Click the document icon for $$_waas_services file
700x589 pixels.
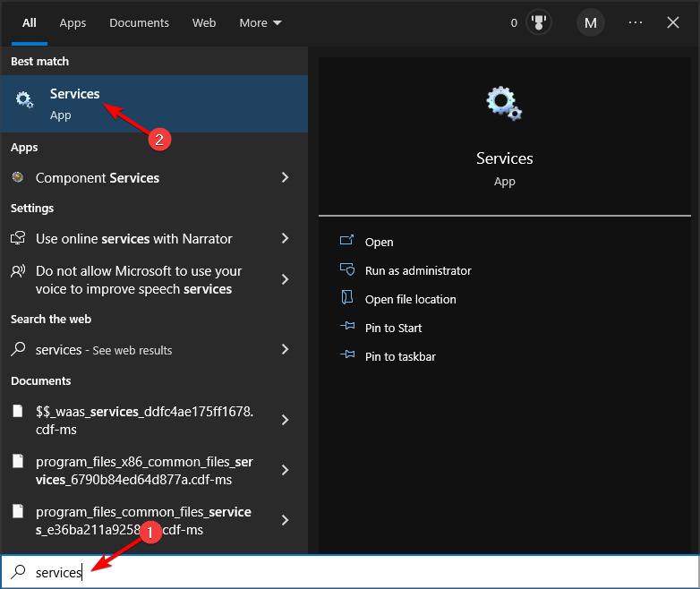18,411
